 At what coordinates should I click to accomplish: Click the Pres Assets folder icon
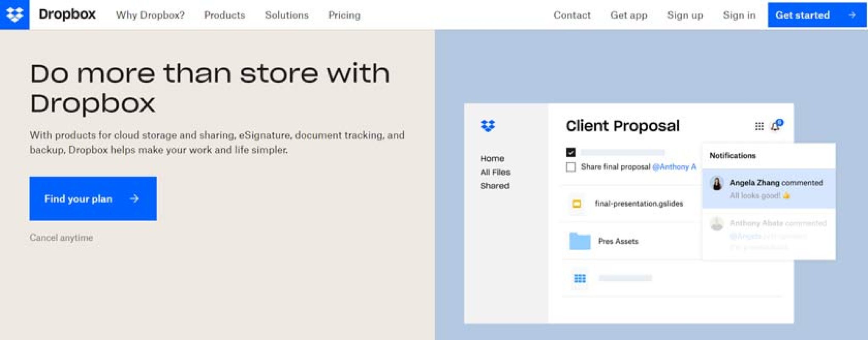(579, 241)
